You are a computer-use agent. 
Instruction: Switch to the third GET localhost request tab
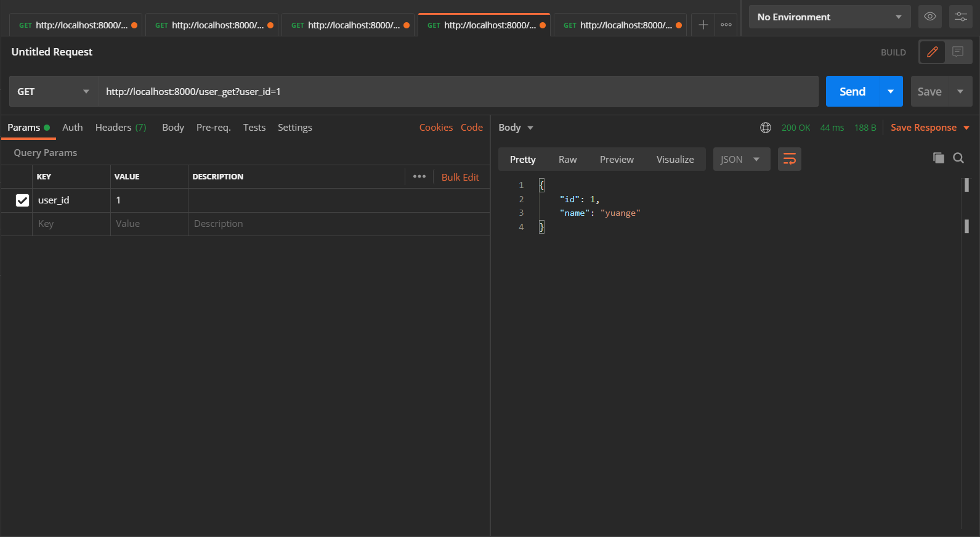pyautogui.click(x=348, y=25)
